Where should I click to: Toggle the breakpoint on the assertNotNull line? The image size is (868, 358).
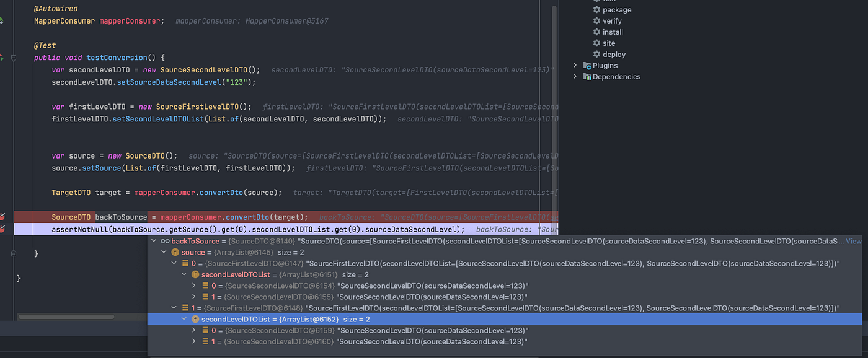(2, 229)
